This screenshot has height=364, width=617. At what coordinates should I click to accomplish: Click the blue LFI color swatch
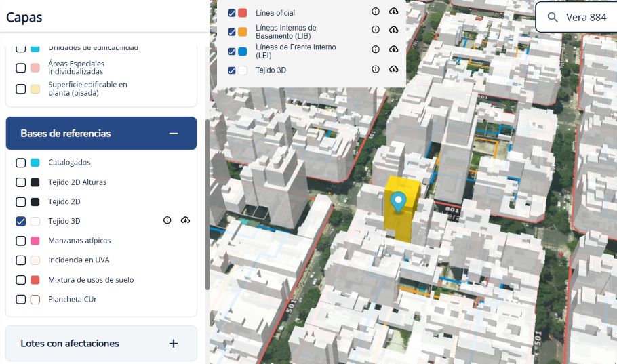coord(243,52)
